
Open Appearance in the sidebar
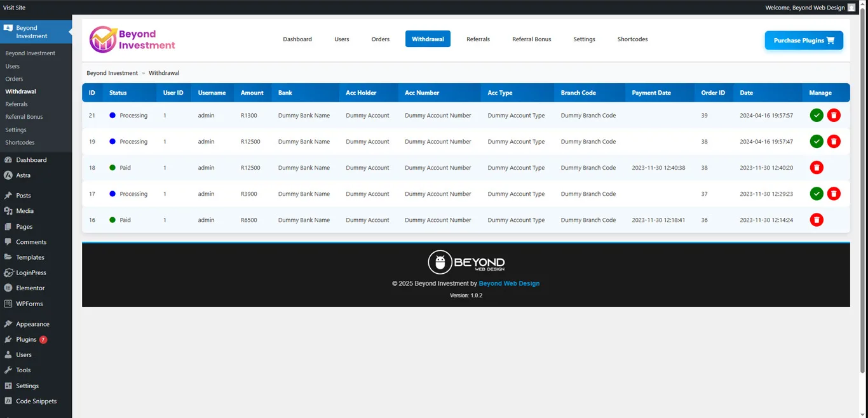pos(32,324)
